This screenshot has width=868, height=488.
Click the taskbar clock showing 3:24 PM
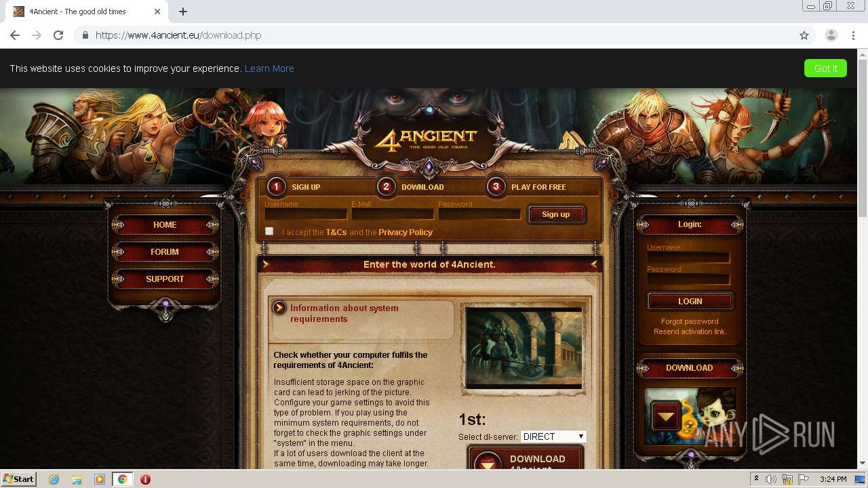click(833, 479)
